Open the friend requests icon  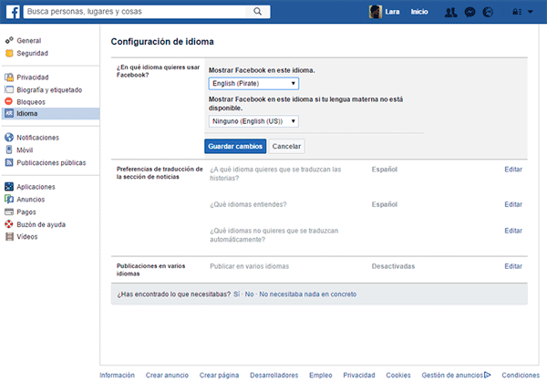pos(450,12)
